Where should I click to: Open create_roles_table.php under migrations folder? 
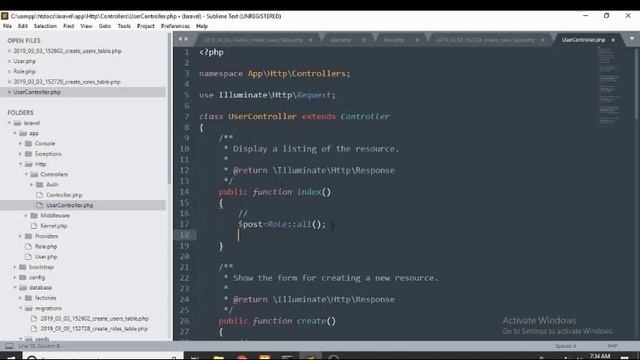94,329
